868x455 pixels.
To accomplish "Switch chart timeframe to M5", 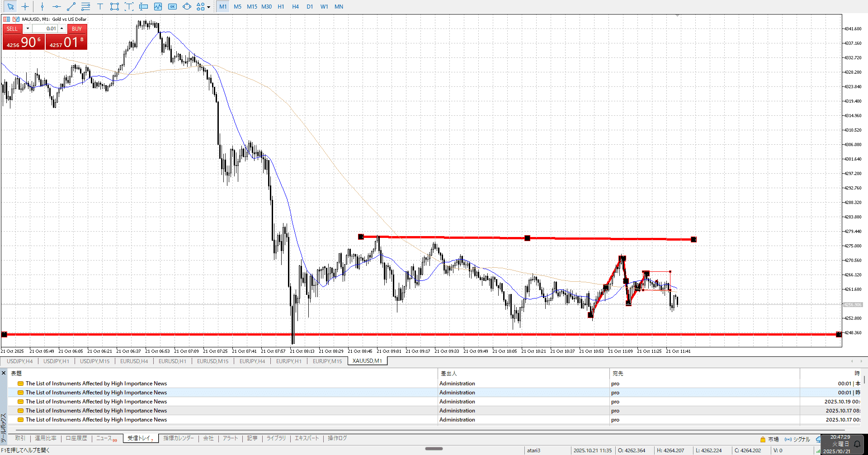I will click(x=237, y=6).
